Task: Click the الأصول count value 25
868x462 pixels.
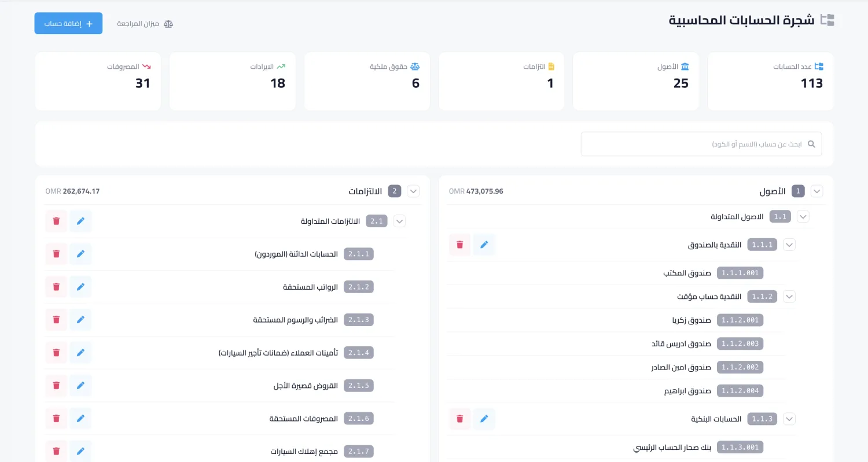Action: click(x=681, y=83)
